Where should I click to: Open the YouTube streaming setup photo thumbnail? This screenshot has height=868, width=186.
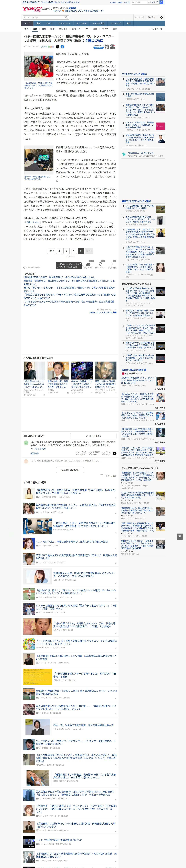[39, 160]
